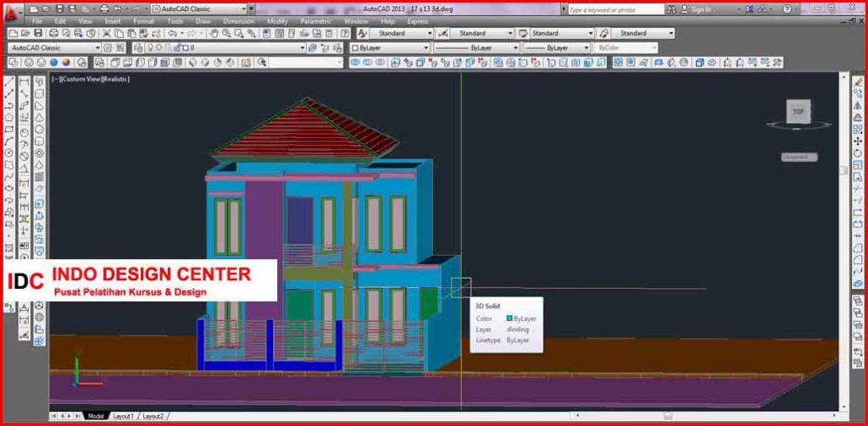Click the Table Style icon
Viewport: 868px width, 426px height.
(522, 33)
